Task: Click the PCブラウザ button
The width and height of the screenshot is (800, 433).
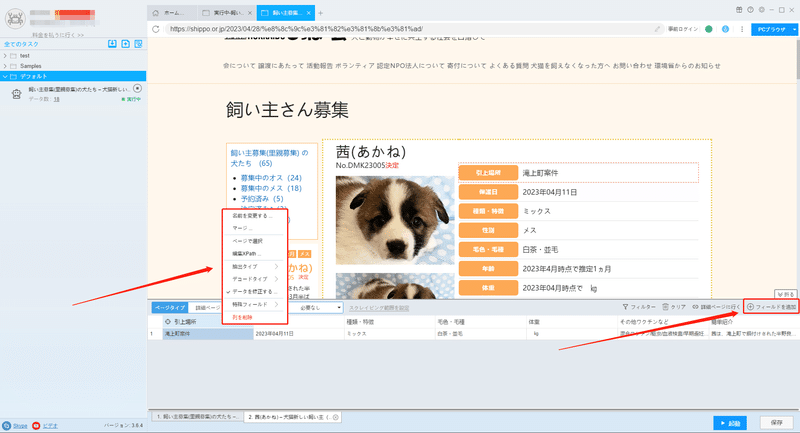Action: tap(771, 30)
